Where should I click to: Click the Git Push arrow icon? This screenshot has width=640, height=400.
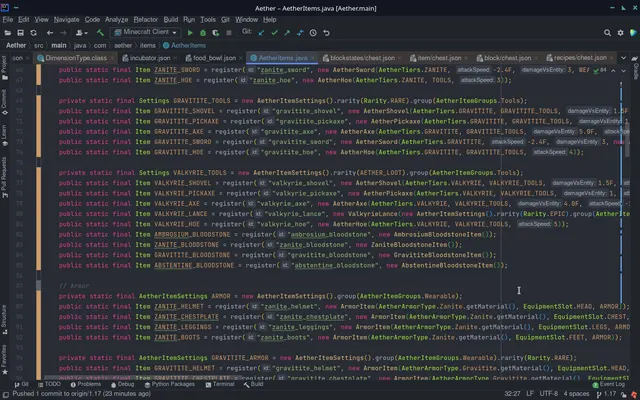pyautogui.click(x=287, y=33)
